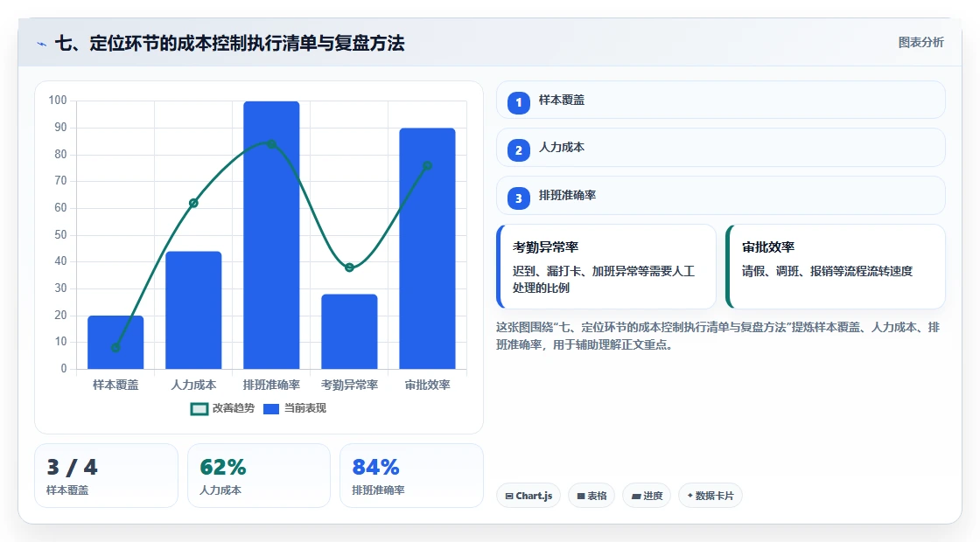Click the trend line point on 审批效率
This screenshot has width=980, height=542.
tap(428, 165)
